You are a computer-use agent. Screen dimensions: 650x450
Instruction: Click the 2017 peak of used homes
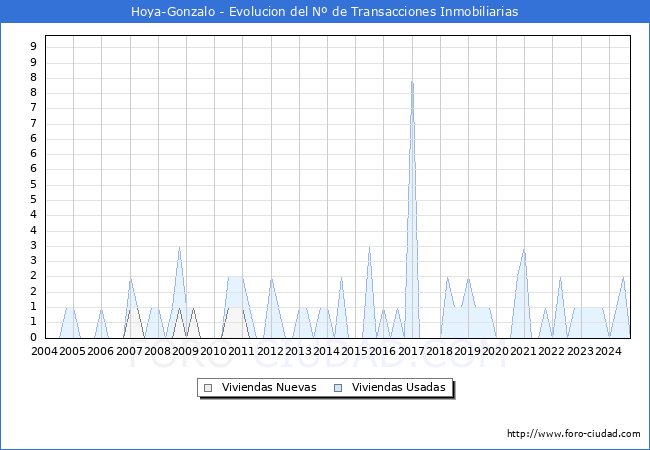click(x=412, y=82)
